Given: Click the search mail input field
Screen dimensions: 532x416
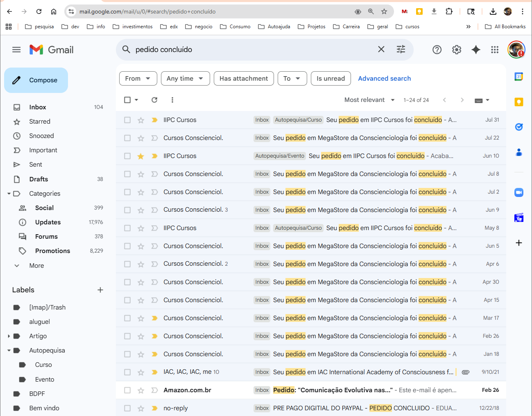Looking at the screenshot, I should click(254, 50).
